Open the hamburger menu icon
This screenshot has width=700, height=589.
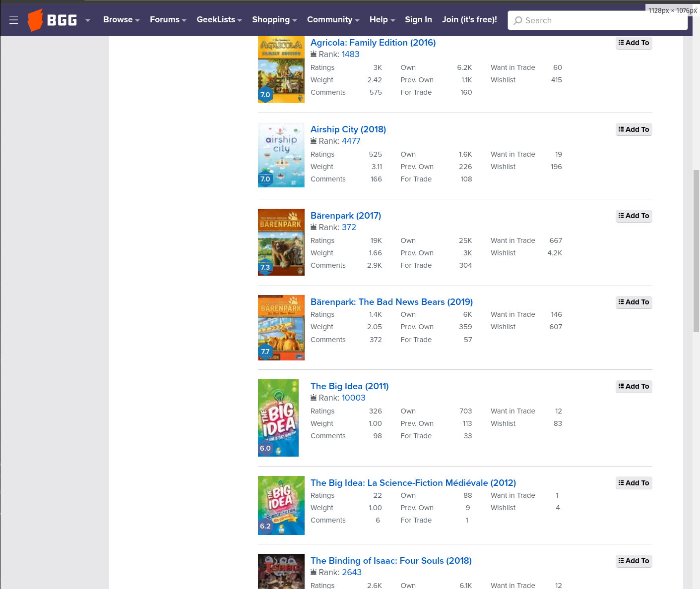coord(14,20)
